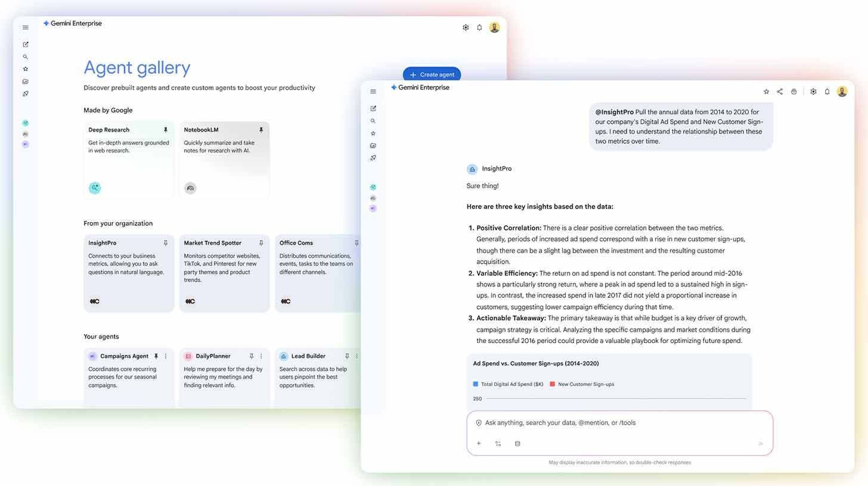The width and height of the screenshot is (868, 486).
Task: Open data sources via the database icon
Action: point(517,443)
